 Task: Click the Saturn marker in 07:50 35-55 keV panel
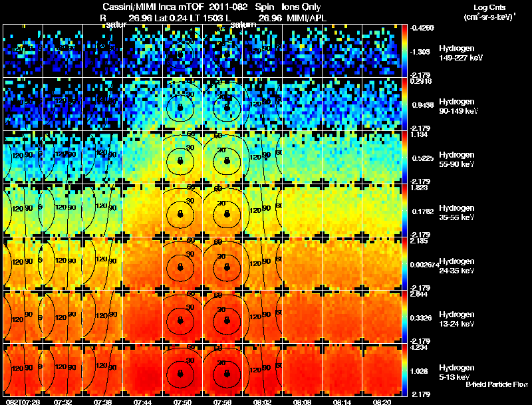[180, 213]
